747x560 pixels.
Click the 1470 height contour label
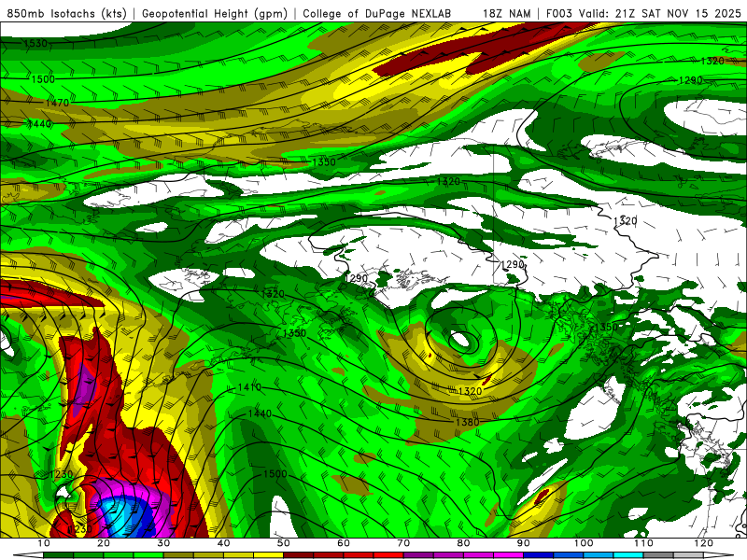[x=57, y=103]
